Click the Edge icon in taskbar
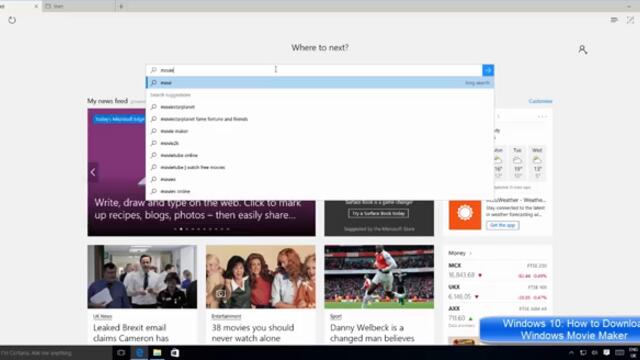The height and width of the screenshot is (360, 640). tap(139, 353)
